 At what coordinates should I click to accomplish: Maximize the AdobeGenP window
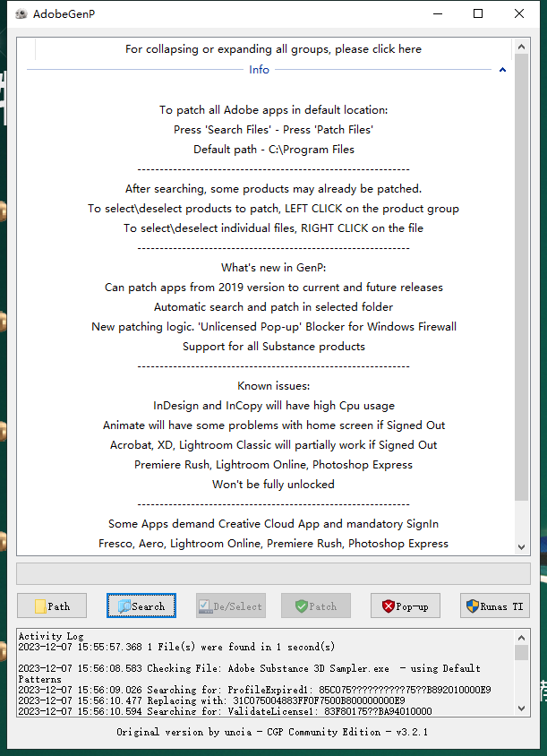477,14
